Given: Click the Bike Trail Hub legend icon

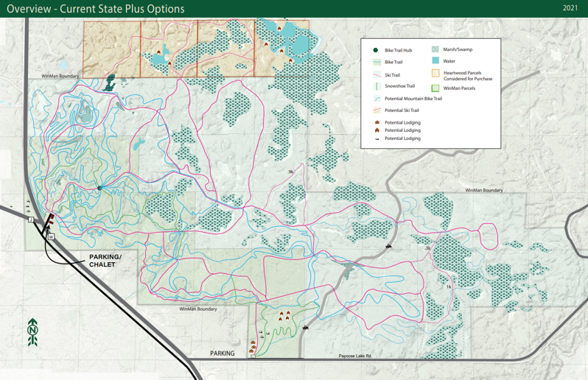Looking at the screenshot, I should pyautogui.click(x=376, y=50).
